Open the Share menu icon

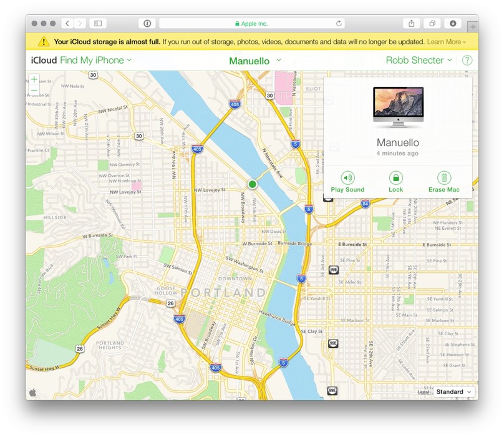pos(412,23)
